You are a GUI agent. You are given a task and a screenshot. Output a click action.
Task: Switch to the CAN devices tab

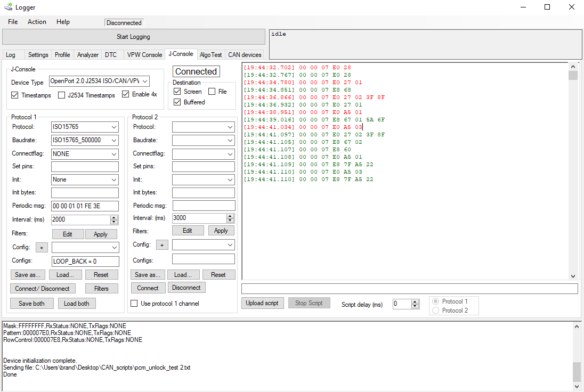(245, 55)
